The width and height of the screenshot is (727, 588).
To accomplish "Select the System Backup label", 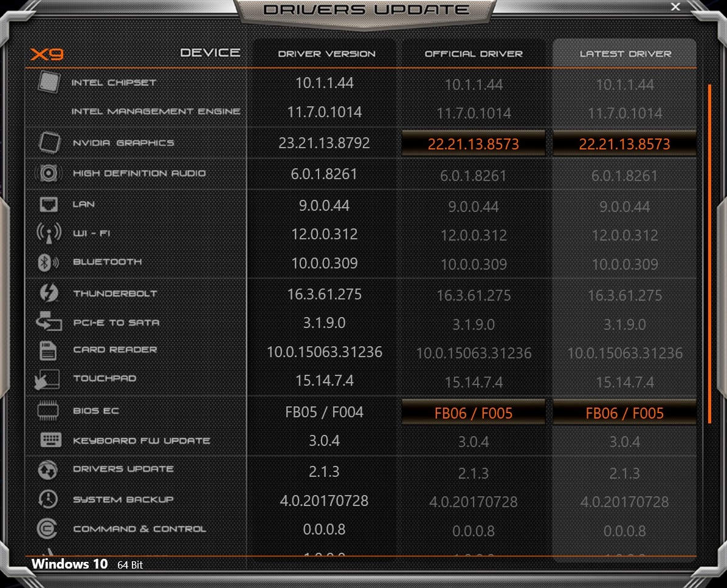I will (123, 499).
